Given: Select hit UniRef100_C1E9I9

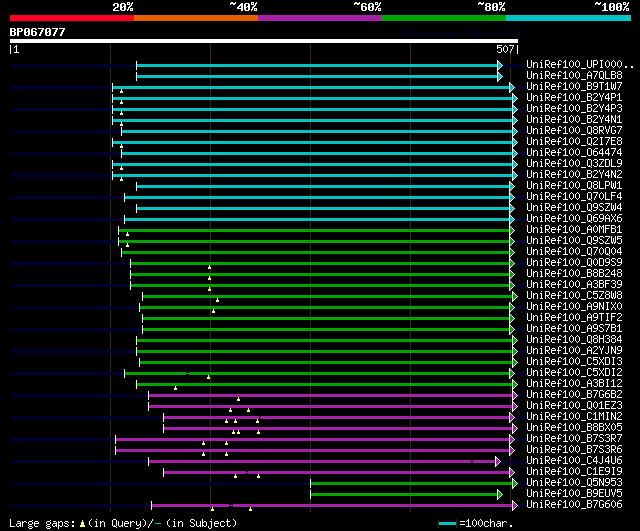Looking at the screenshot, I should pos(574,472).
